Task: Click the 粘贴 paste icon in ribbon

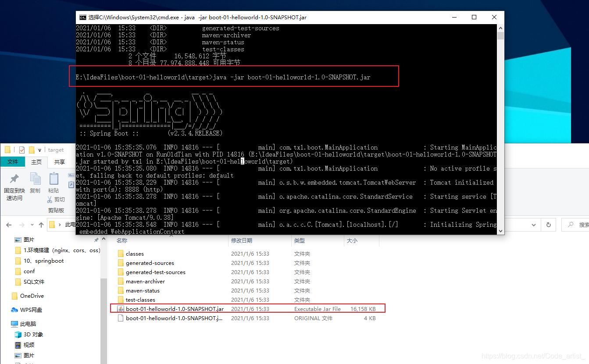Action: point(54,178)
